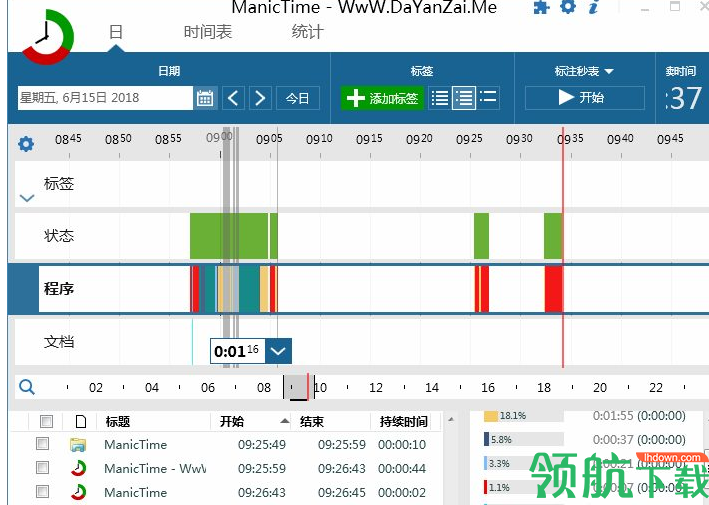
Task: Open the plugins puzzle icon
Action: pyautogui.click(x=542, y=7)
